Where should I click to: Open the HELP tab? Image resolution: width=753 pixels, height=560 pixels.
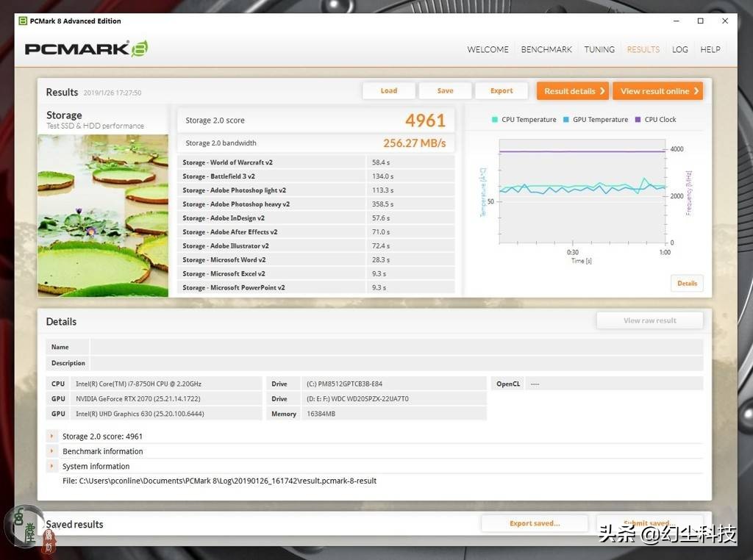(x=710, y=49)
